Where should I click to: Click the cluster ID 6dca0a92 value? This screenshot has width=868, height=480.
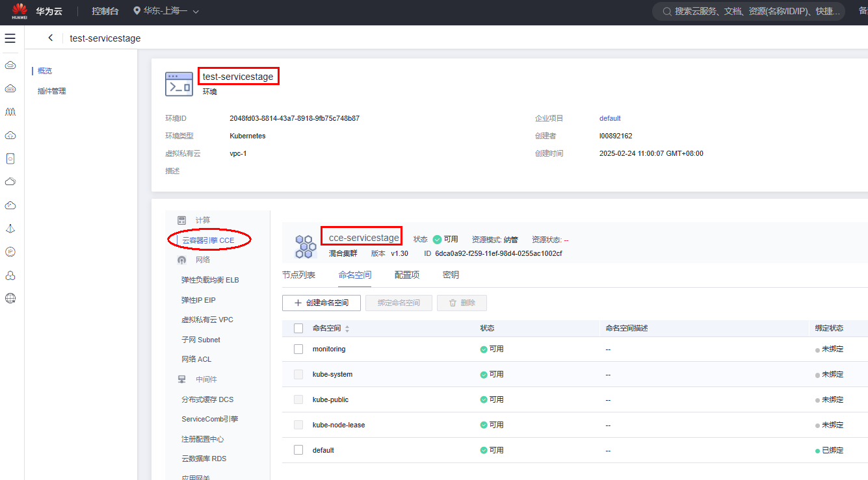point(499,253)
